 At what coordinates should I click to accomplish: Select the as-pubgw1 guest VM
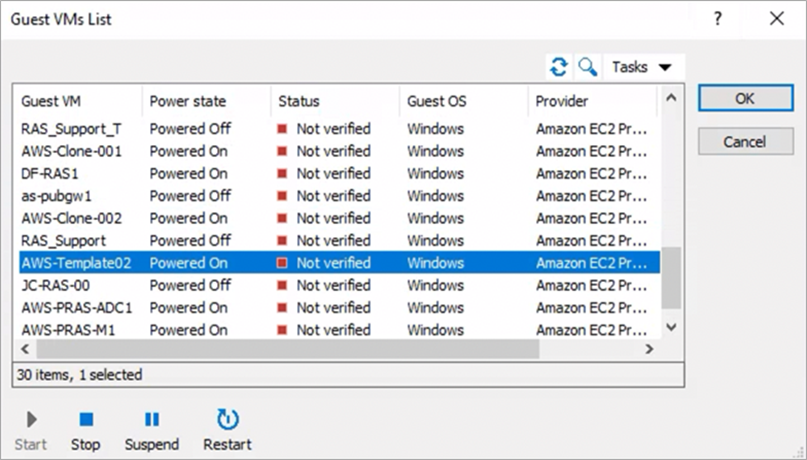56,196
